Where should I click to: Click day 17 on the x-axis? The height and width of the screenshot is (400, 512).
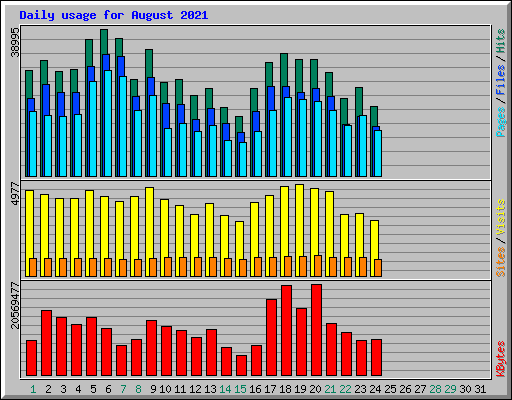pos(270,389)
